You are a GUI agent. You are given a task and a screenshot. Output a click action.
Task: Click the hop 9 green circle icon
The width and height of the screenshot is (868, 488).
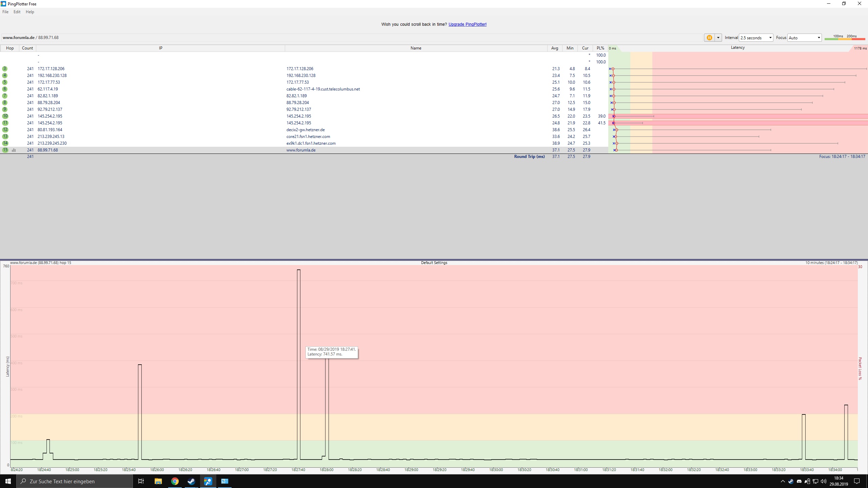click(x=5, y=109)
